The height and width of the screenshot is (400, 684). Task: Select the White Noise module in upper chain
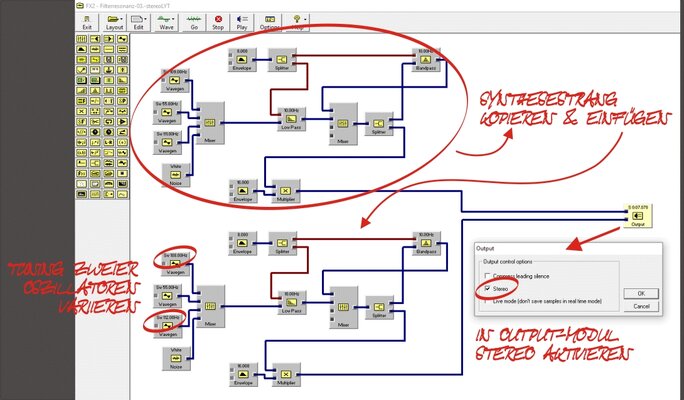pyautogui.click(x=176, y=175)
